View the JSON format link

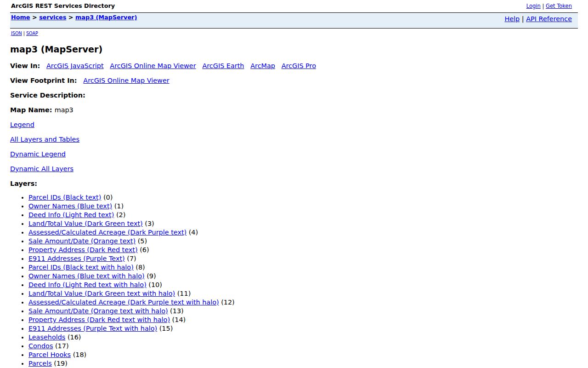tap(17, 33)
